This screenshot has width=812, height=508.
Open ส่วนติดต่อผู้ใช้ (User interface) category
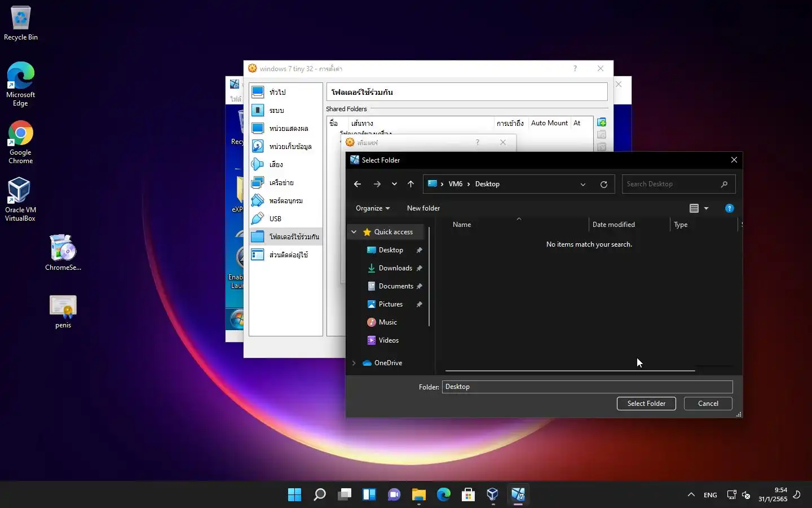(x=285, y=255)
